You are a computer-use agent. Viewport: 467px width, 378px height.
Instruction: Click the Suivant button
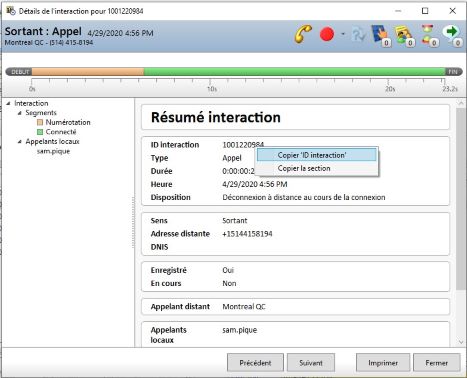click(311, 363)
